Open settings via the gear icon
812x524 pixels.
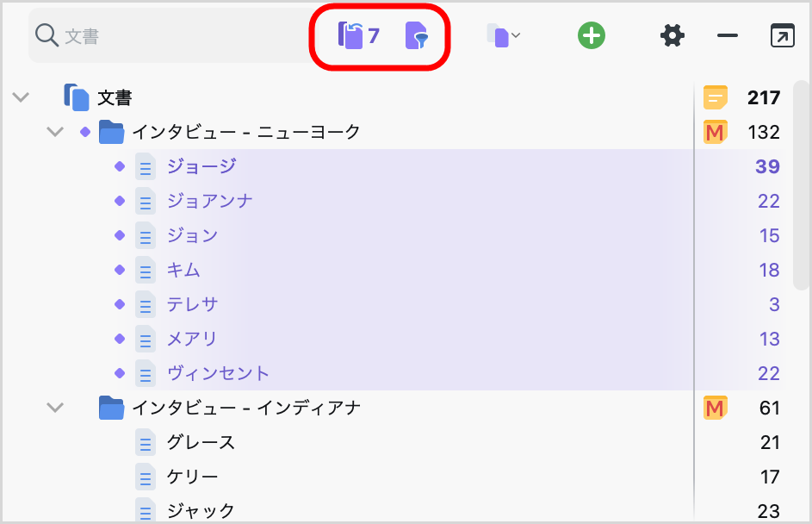(x=673, y=35)
